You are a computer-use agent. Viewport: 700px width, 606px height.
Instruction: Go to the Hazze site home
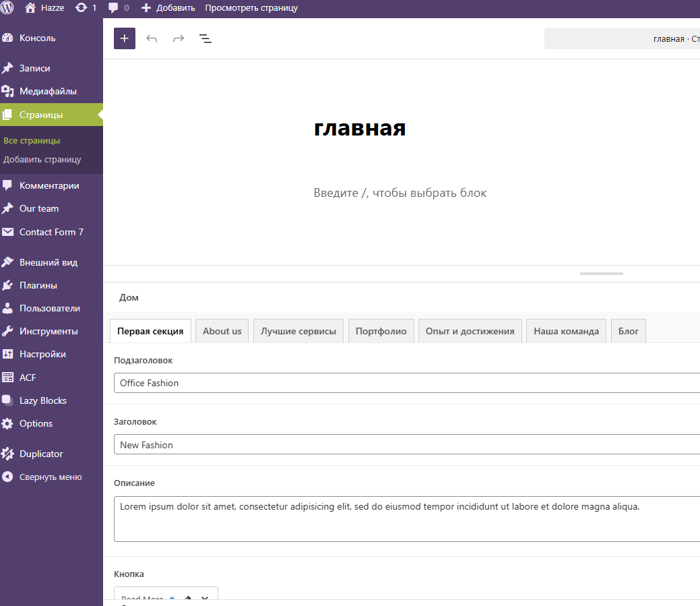point(44,7)
